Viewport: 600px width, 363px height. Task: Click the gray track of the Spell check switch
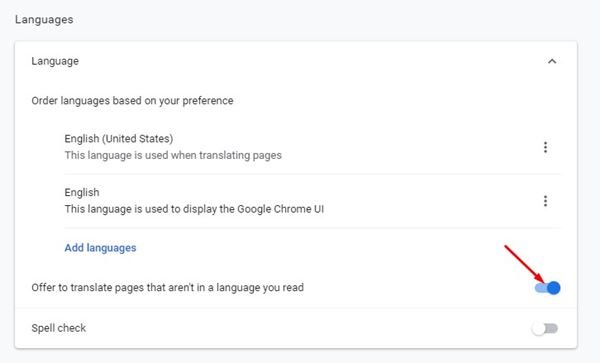(x=551, y=328)
